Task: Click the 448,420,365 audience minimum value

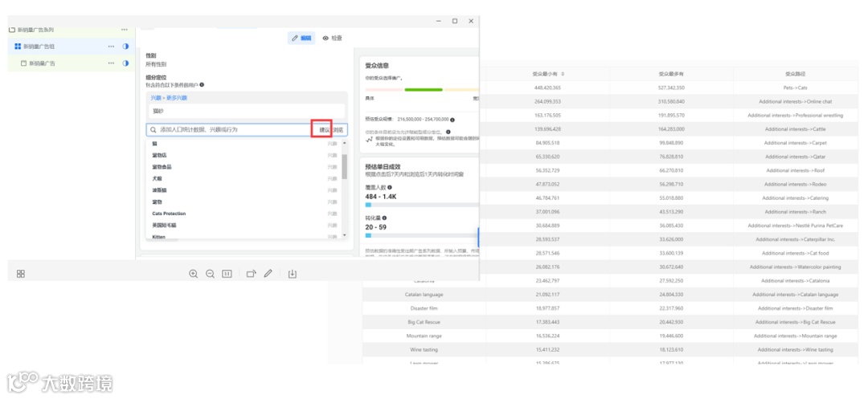Action: [547, 88]
